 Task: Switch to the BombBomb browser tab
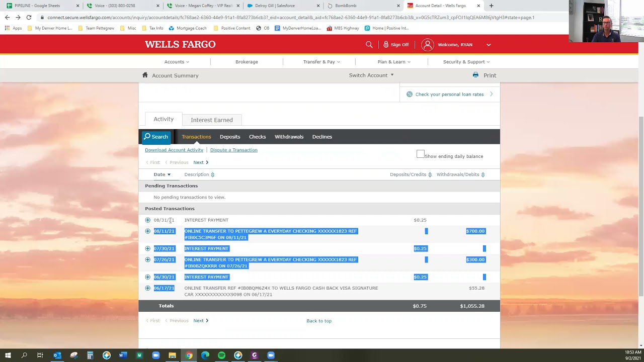(x=364, y=6)
